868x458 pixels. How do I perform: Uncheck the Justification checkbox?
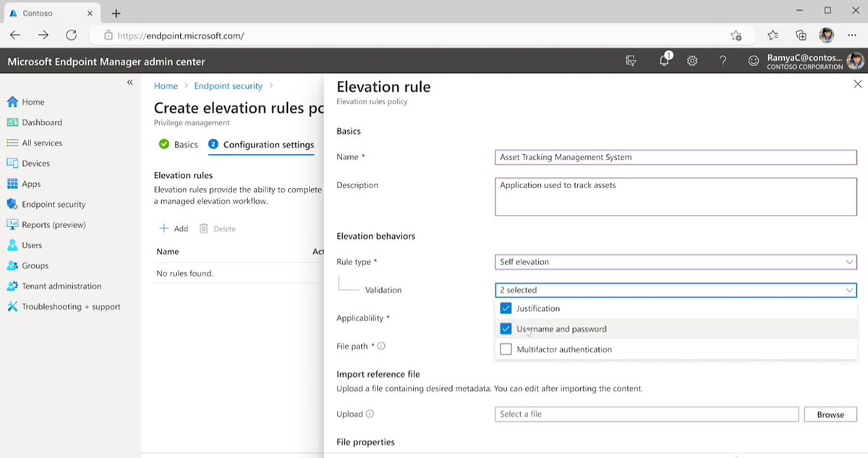click(x=506, y=308)
